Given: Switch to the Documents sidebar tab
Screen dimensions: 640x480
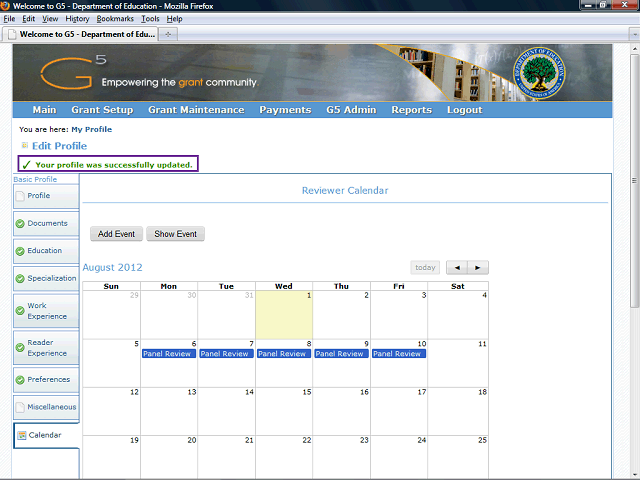Looking at the screenshot, I should 46,224.
